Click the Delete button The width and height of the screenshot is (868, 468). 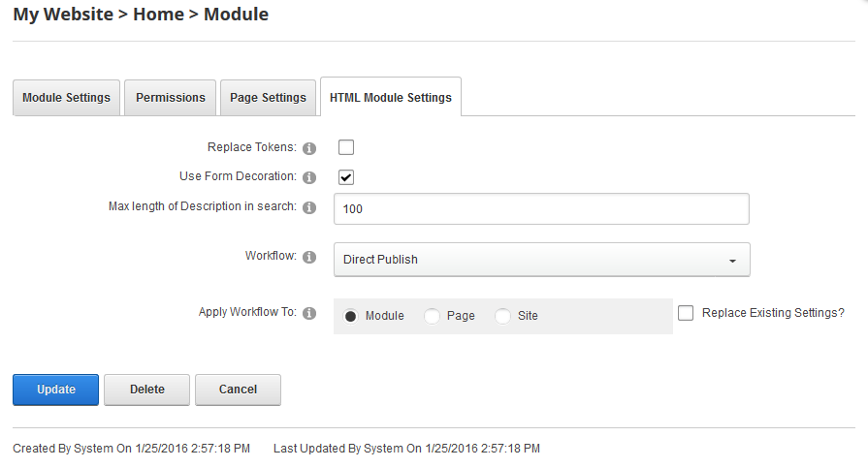coord(147,390)
